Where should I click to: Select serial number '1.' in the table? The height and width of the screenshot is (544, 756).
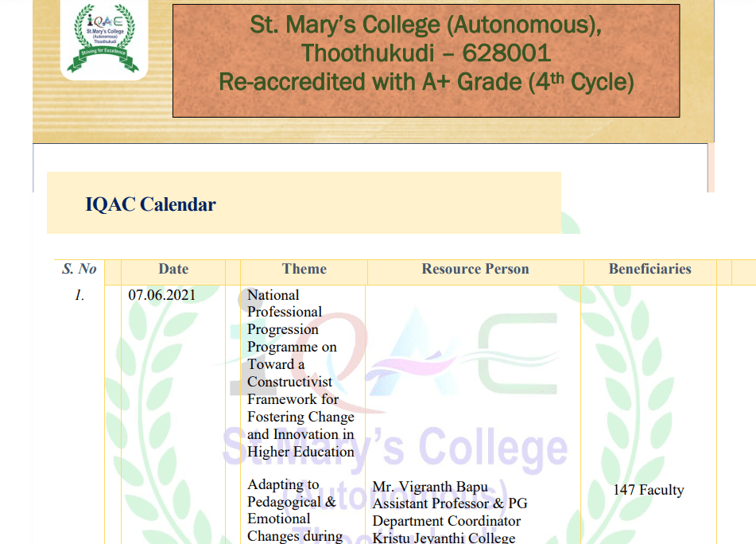pyautogui.click(x=79, y=295)
